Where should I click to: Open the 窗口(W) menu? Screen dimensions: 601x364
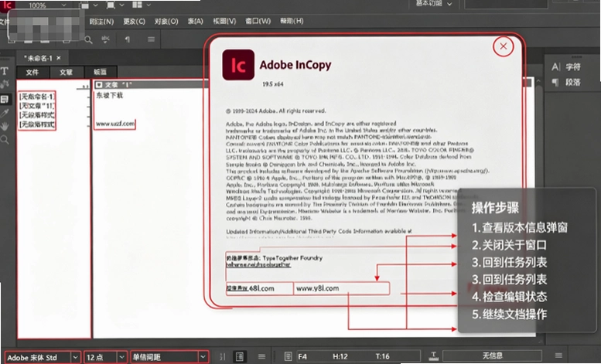(x=258, y=22)
